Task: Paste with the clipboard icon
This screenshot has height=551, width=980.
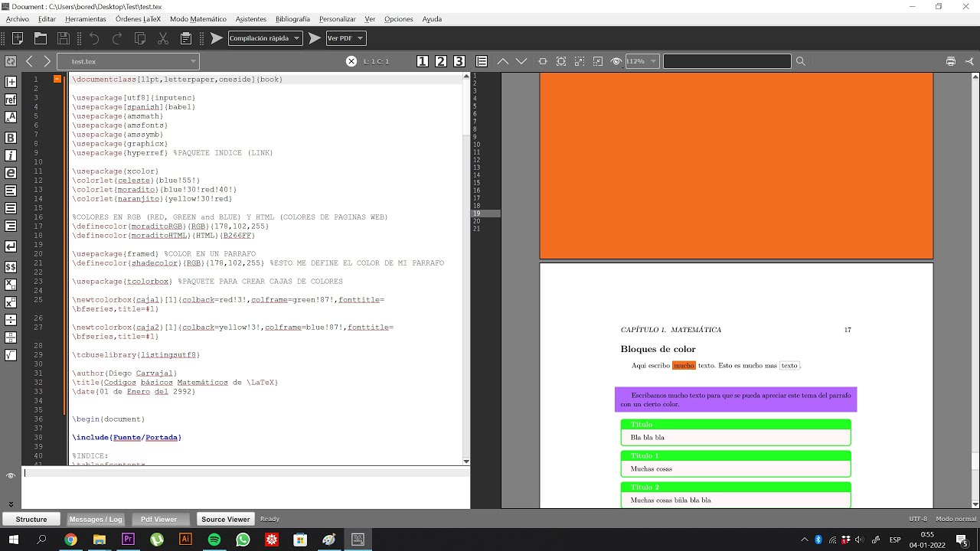Action: [186, 38]
